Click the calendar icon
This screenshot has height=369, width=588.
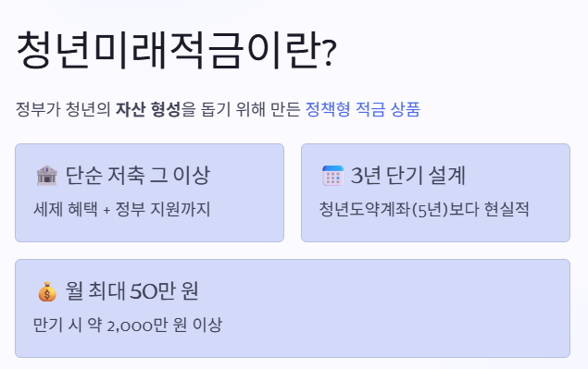pos(332,176)
